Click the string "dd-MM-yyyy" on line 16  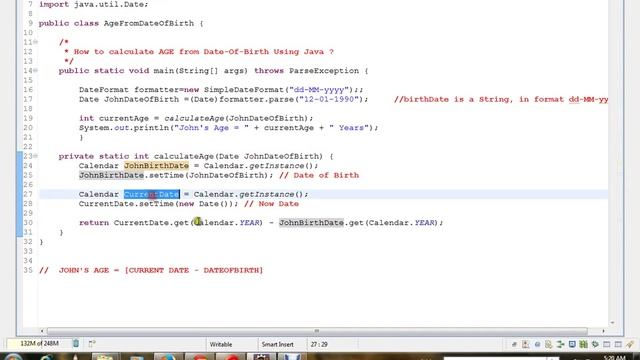pos(320,90)
